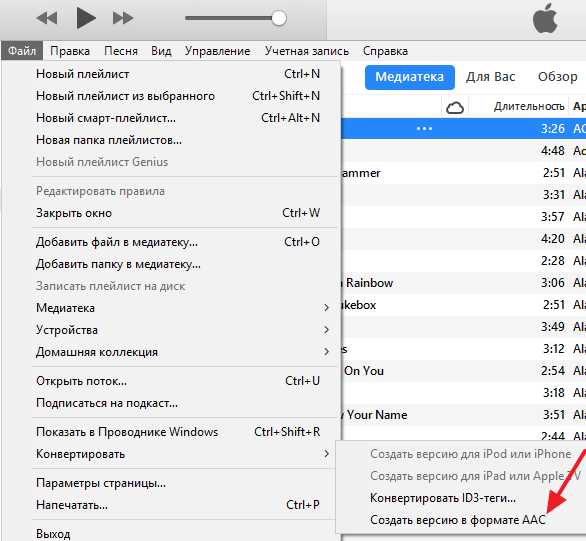
Task: Open the Файл menu
Action: tap(22, 51)
